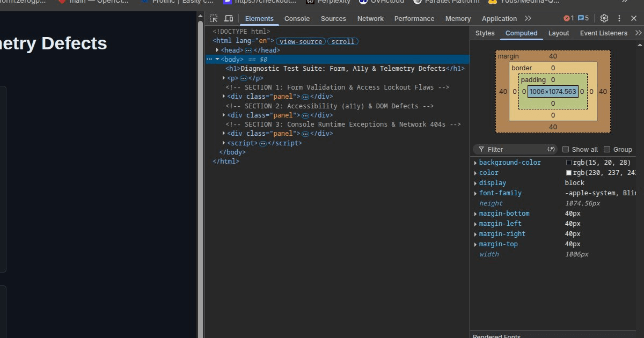Switch to the Layout sidebar tab
This screenshot has width=644, height=338.
(x=558, y=33)
